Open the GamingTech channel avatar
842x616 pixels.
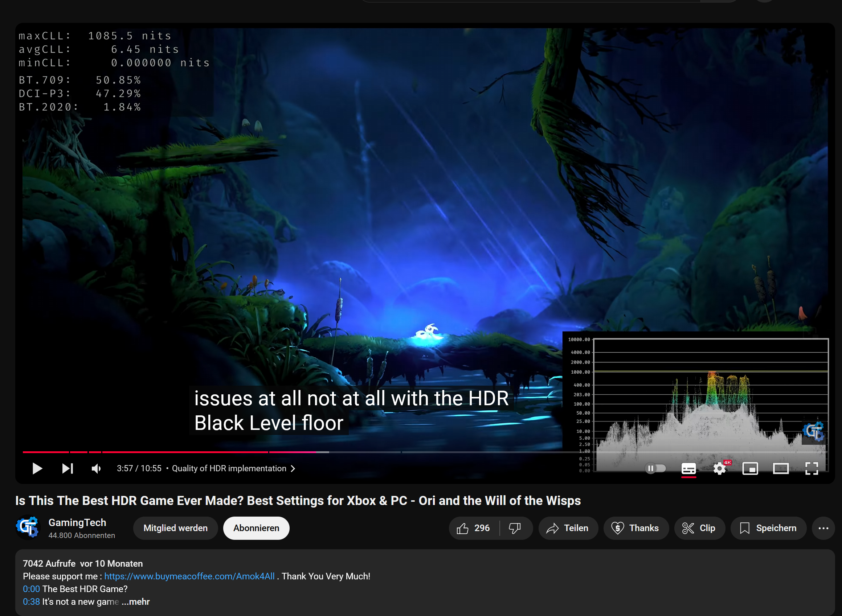coord(28,528)
